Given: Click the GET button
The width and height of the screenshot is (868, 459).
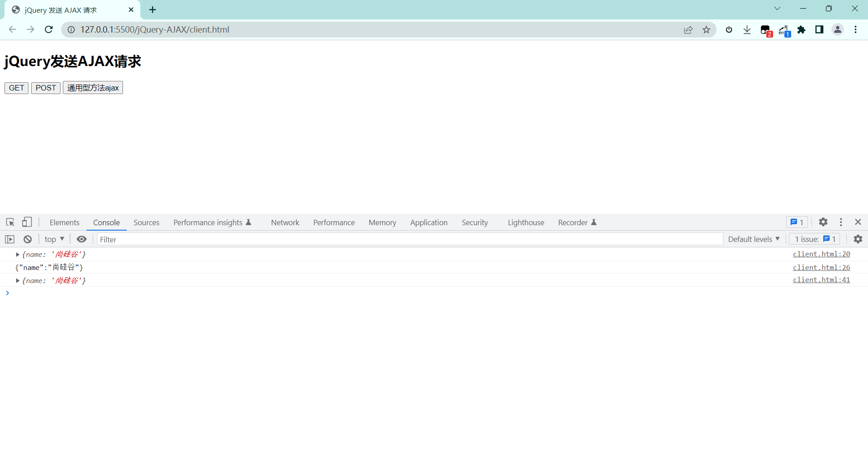Looking at the screenshot, I should click(16, 88).
